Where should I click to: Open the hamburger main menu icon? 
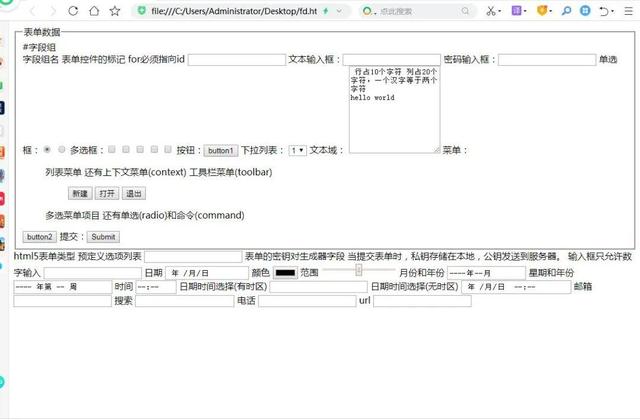click(629, 11)
